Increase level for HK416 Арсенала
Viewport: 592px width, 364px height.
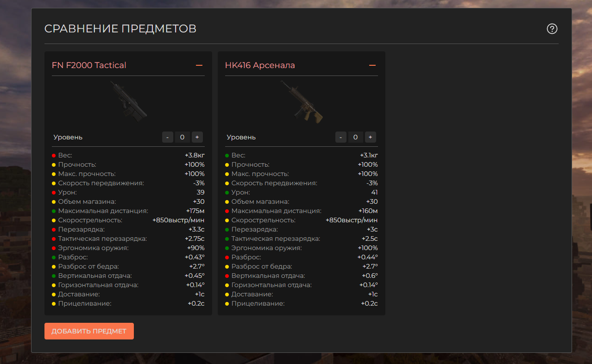pyautogui.click(x=370, y=137)
